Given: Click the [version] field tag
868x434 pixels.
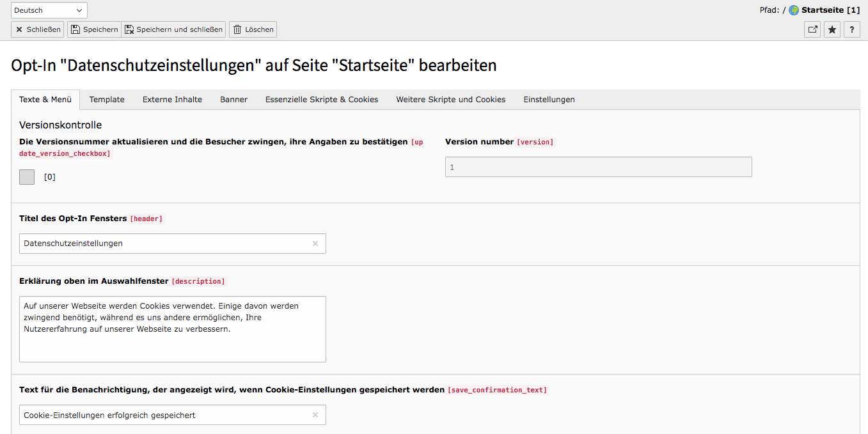Looking at the screenshot, I should point(535,142).
